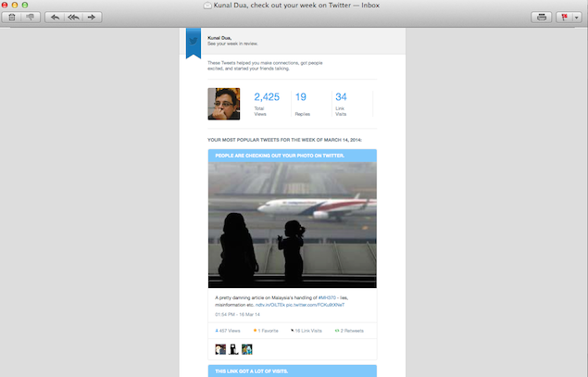Click the 2 Retweets stat
Image resolution: width=588 pixels, height=377 pixels.
point(349,331)
